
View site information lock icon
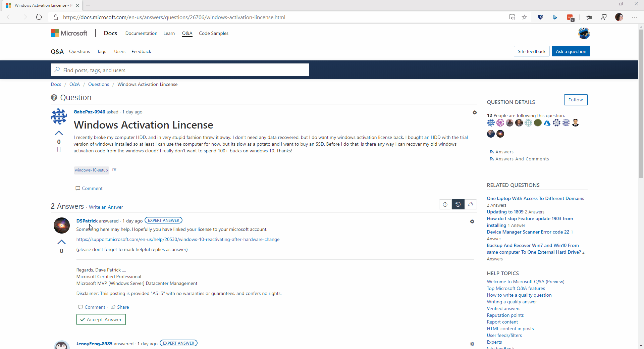click(56, 17)
